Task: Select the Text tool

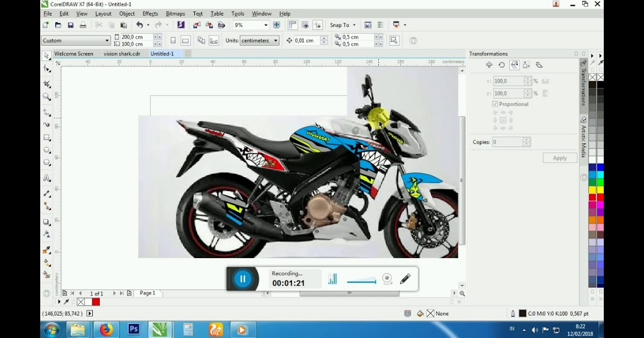Action: 47,178
